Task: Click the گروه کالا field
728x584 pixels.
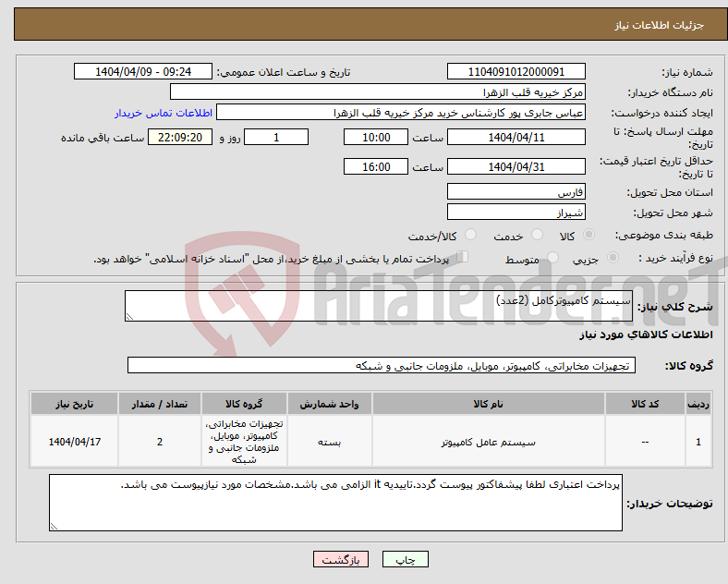Action: click(x=382, y=365)
